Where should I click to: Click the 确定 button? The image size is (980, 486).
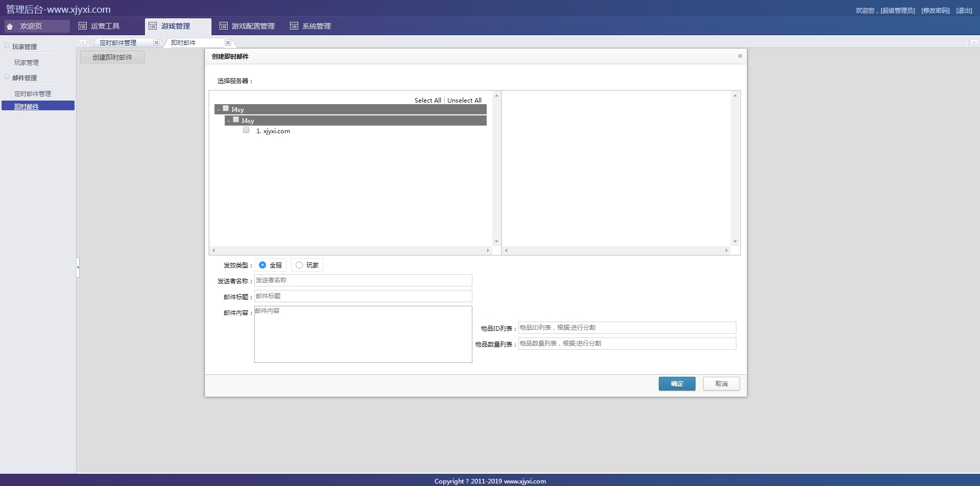[x=677, y=384]
